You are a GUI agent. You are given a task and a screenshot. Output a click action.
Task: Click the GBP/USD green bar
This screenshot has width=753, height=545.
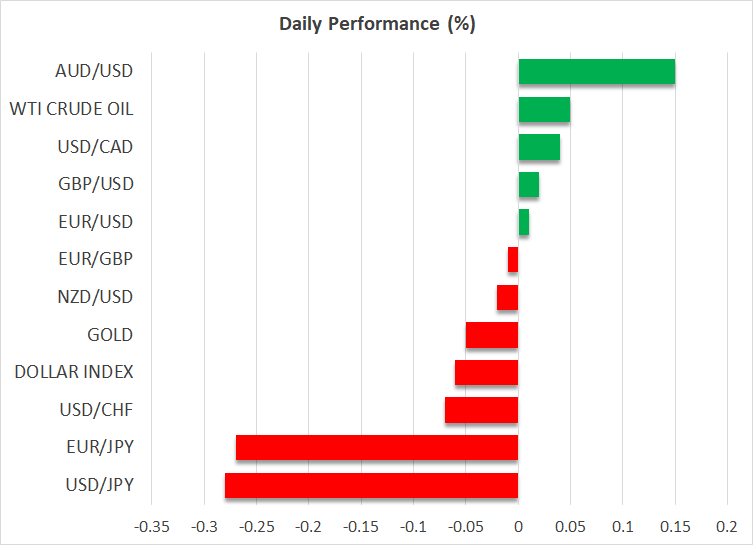pyautogui.click(x=529, y=184)
